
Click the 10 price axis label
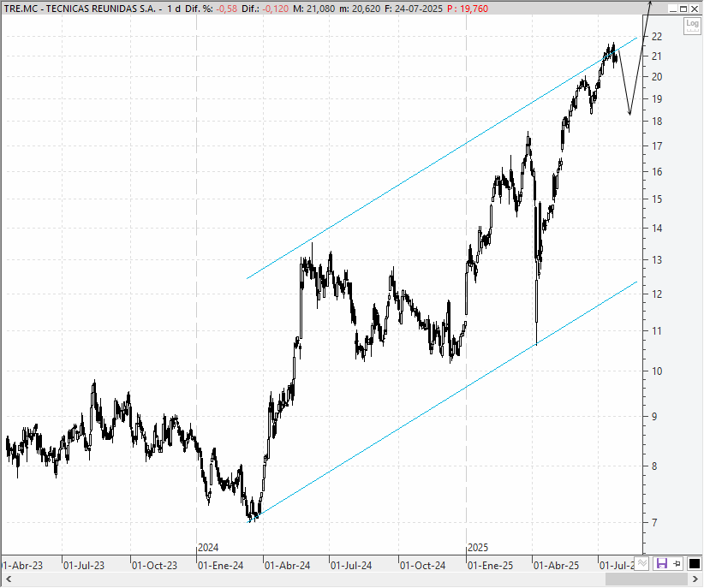pos(657,371)
